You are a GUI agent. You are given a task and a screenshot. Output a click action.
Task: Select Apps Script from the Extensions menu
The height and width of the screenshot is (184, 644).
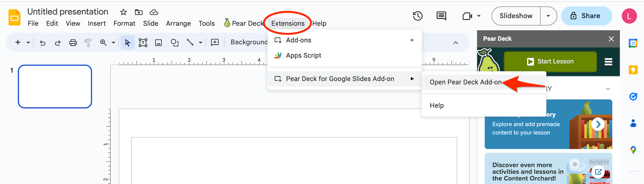click(303, 55)
